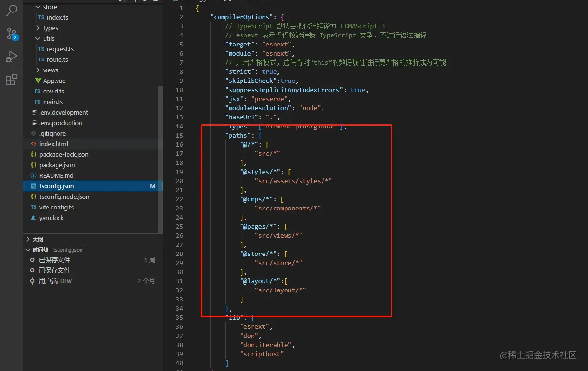Click the info icon beside README.md
Image resolution: width=588 pixels, height=371 pixels.
click(34, 175)
